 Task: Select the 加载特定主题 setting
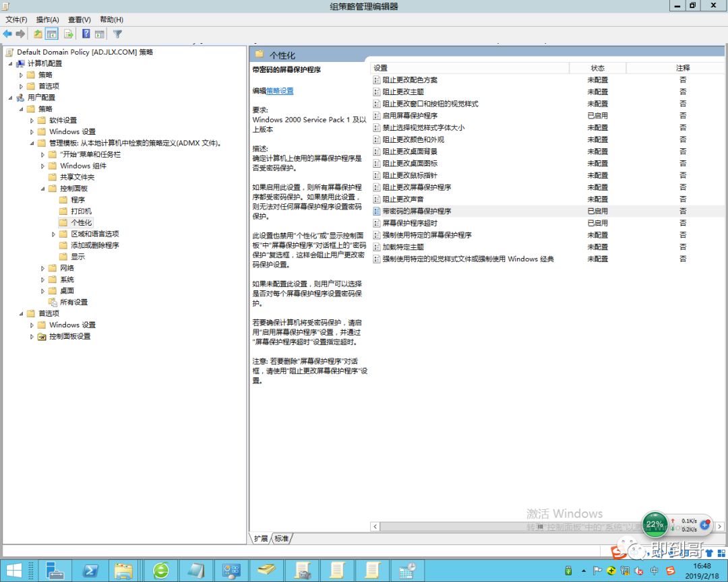[403, 247]
